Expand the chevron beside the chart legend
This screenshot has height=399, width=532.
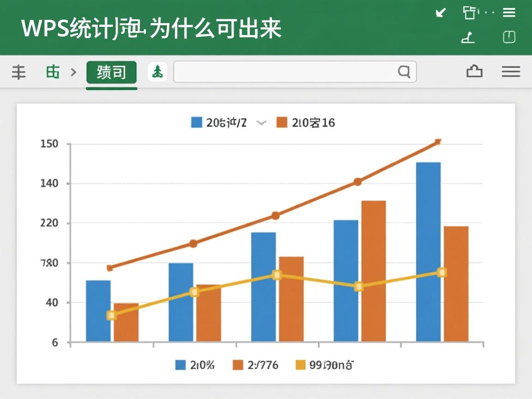pos(261,123)
